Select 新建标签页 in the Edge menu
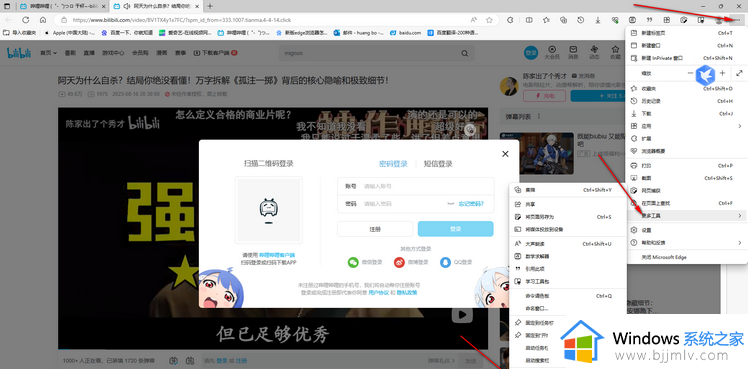The width and height of the screenshot is (749, 369). click(686, 33)
